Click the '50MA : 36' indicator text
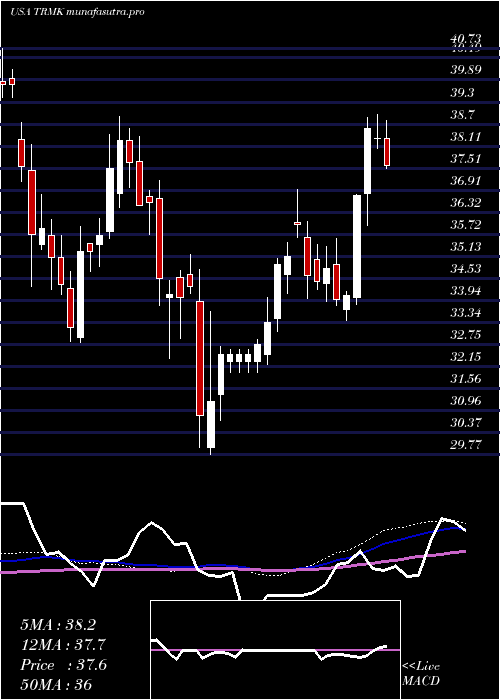Image resolution: width=500 pixels, height=700 pixels. pyautogui.click(x=56, y=685)
